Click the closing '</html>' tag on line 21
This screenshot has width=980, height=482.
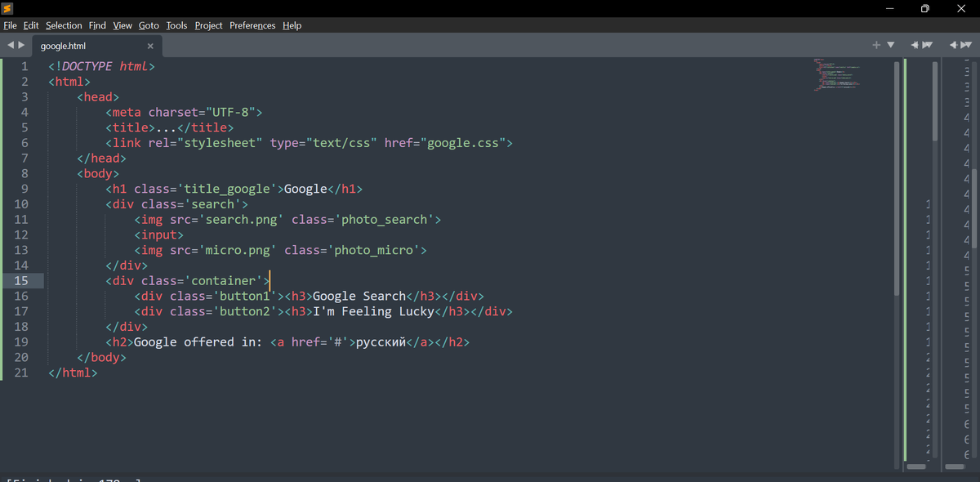[x=73, y=373]
